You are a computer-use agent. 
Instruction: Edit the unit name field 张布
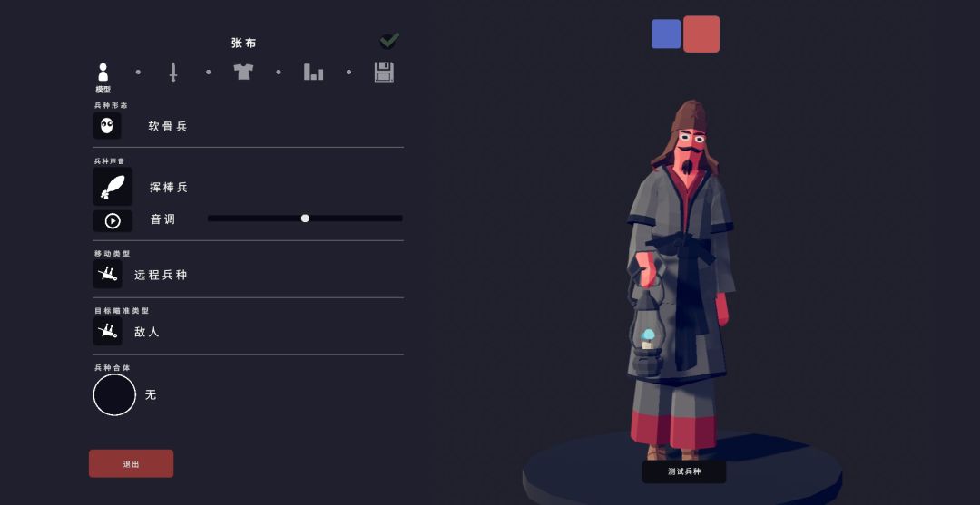pyautogui.click(x=244, y=44)
